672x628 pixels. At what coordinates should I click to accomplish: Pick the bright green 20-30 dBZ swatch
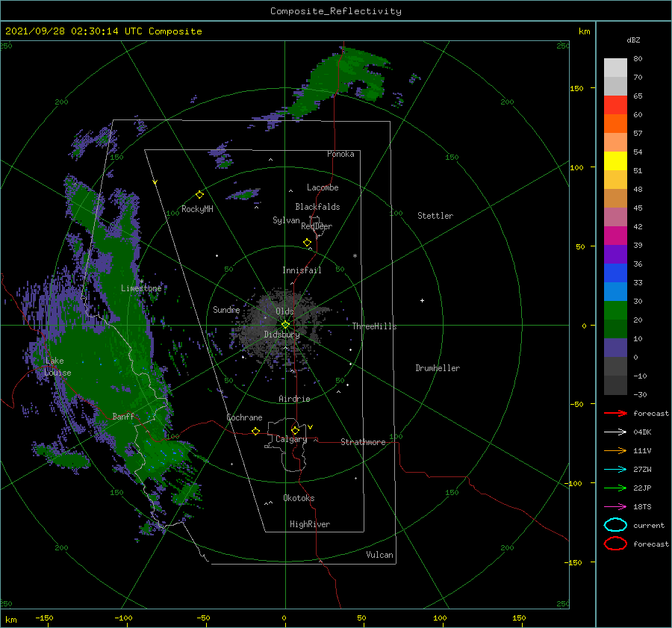[615, 311]
